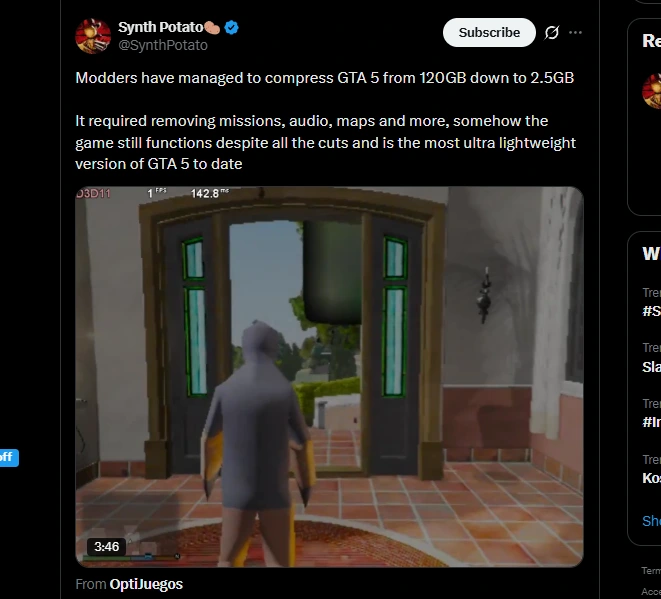Open the 'Term' footer link
Screen dimensions: 661x599
[651, 571]
